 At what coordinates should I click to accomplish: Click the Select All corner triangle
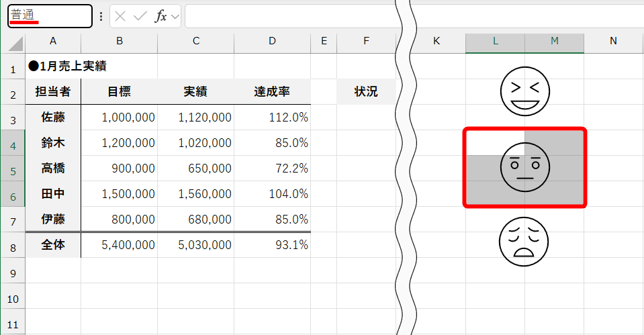point(15,44)
